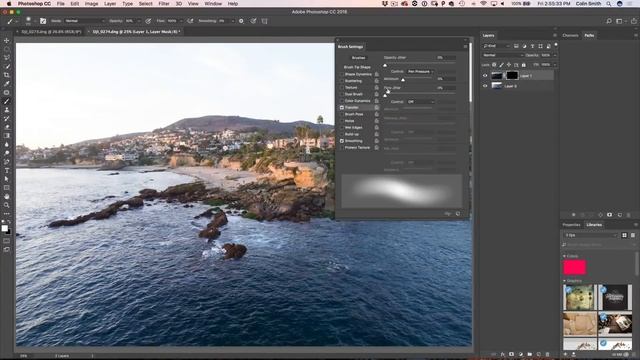Open Flow Jitter Control dropdown set to Off
The width and height of the screenshot is (640, 360).
420,102
